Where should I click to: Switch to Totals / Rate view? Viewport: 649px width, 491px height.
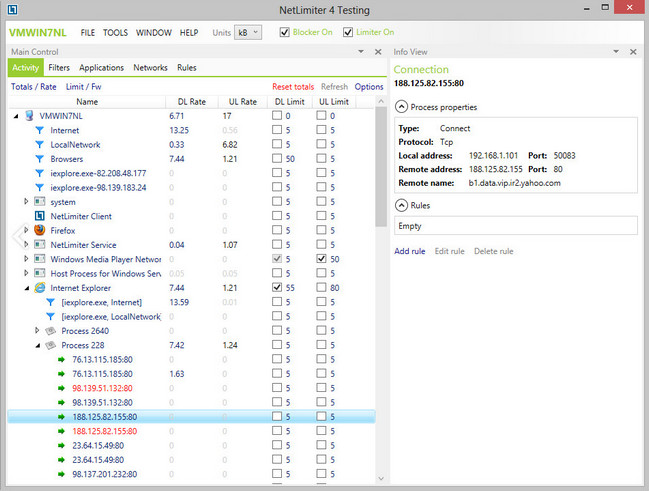[x=34, y=87]
